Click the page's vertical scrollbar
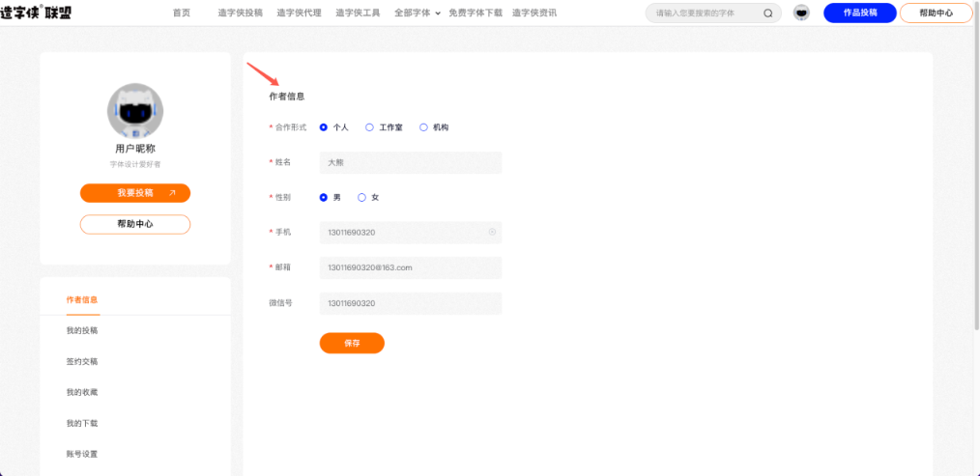Viewport: 980px width, 476px height. coord(975,193)
